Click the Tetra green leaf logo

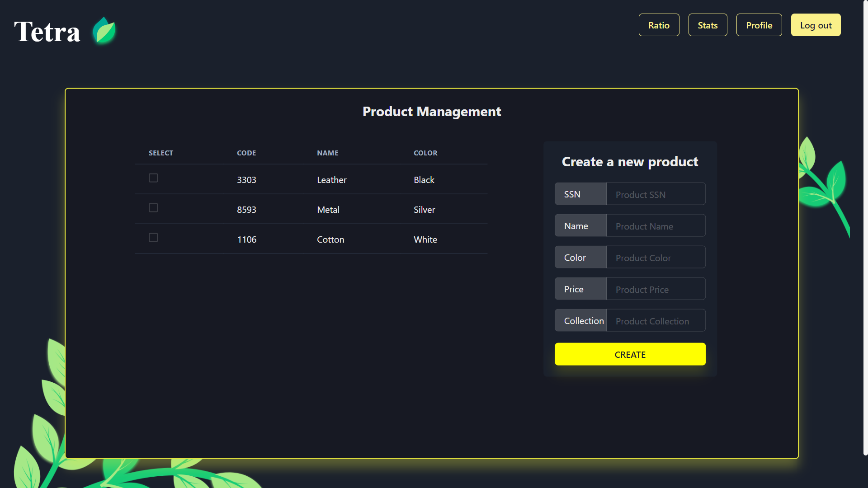[104, 31]
